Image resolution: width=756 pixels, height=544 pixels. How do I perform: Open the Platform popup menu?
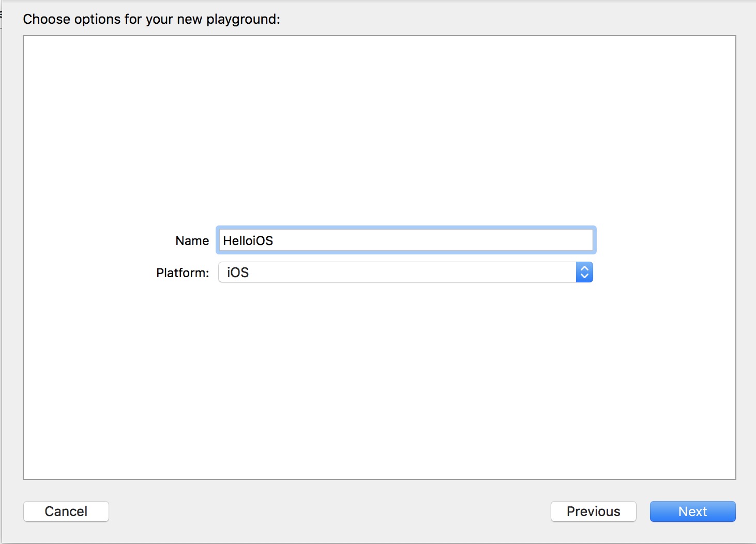click(x=405, y=273)
